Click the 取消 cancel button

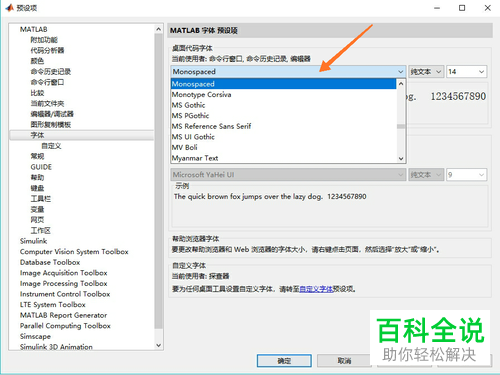344,361
